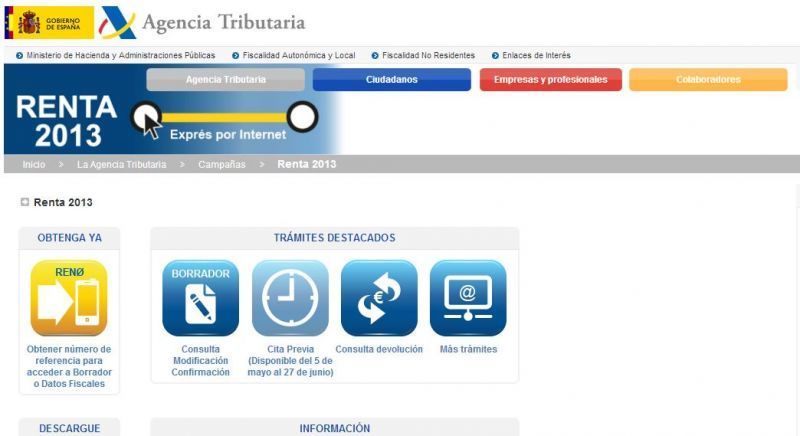Select the red Empresas y profesionales tab
Viewport: 800px width, 436px height.
click(x=551, y=80)
